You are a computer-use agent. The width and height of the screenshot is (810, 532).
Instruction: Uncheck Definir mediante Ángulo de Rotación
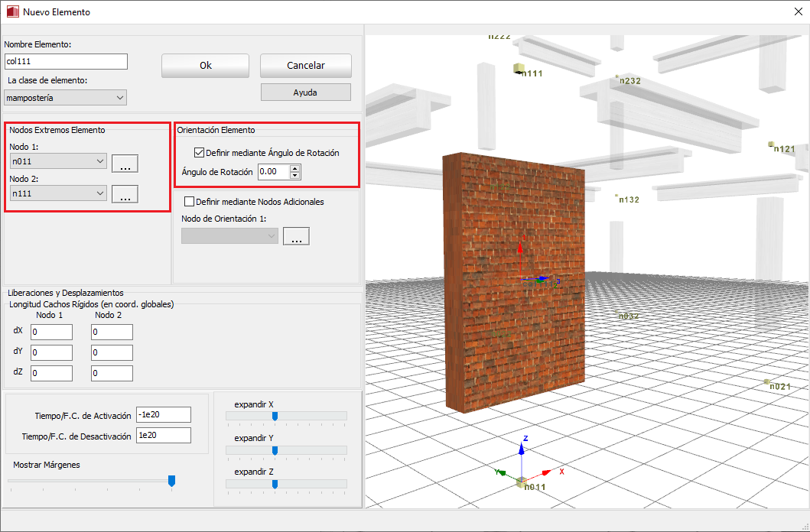point(200,153)
